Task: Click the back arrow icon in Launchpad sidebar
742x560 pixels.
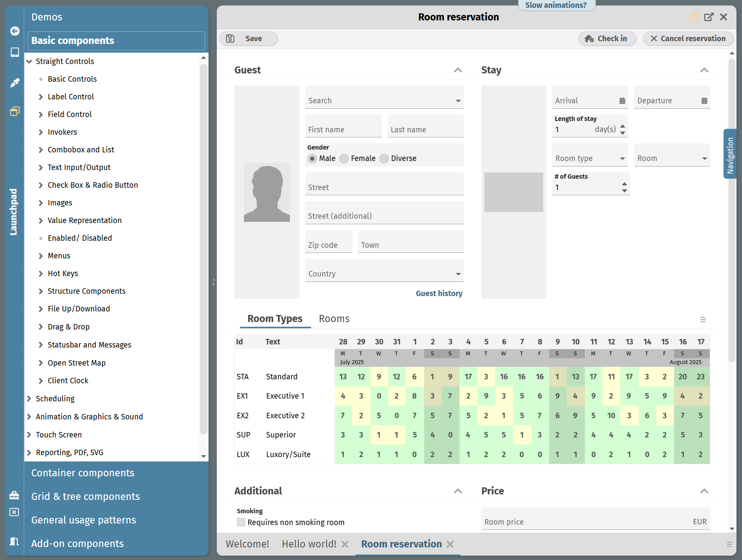Action: tap(15, 31)
